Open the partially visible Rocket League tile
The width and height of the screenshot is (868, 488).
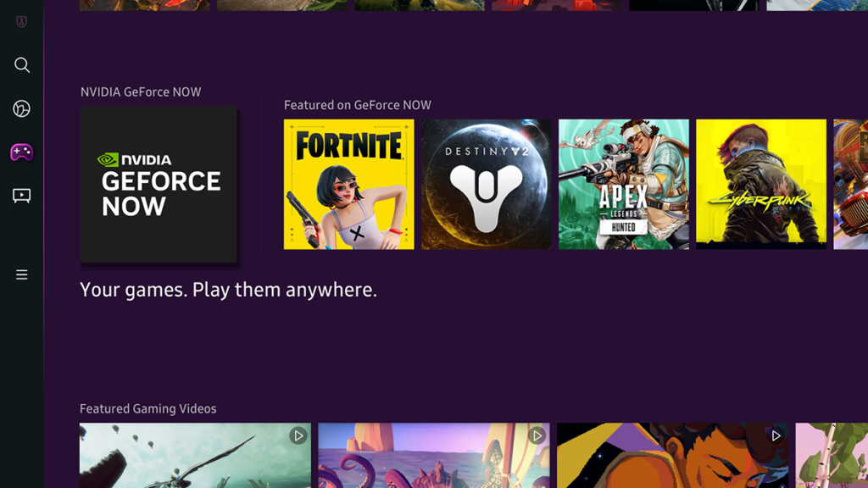(851, 184)
